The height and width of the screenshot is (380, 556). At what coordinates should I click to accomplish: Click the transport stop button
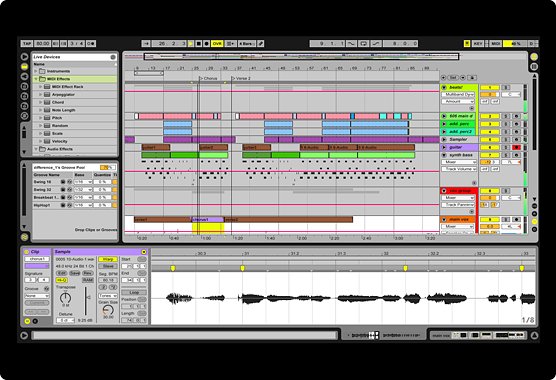199,44
